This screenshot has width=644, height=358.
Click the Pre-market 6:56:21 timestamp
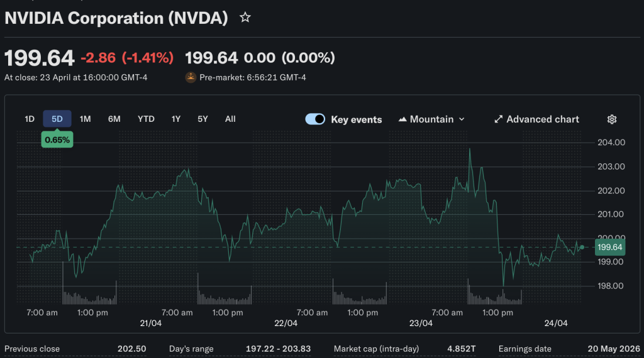[253, 77]
